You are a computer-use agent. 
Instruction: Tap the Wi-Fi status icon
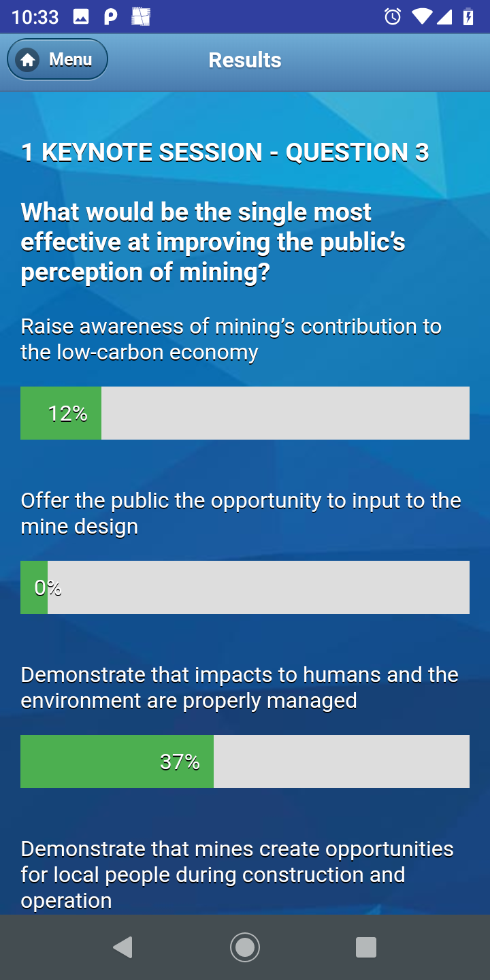(421, 17)
